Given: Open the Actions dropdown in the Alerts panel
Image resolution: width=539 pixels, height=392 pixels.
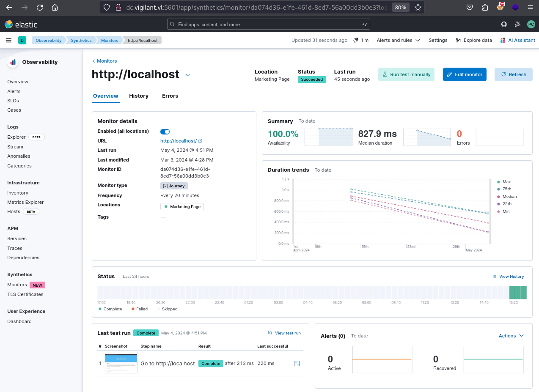Looking at the screenshot, I should (x=511, y=336).
